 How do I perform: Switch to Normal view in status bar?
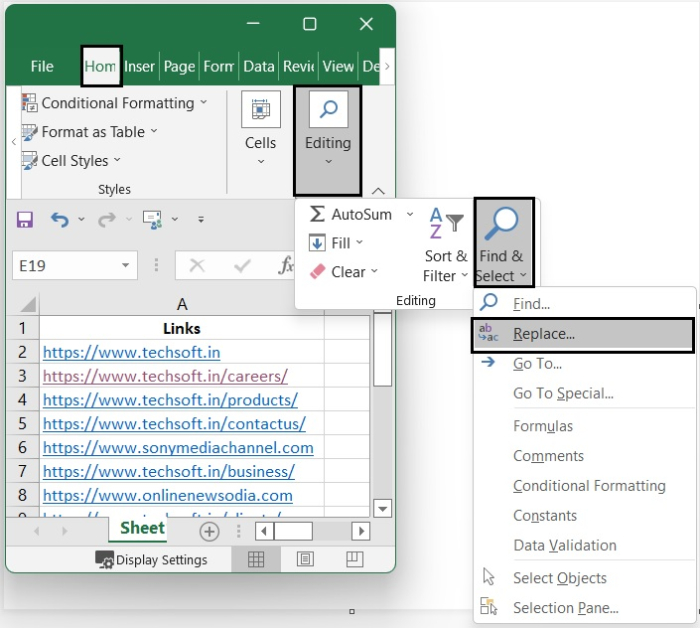[x=256, y=559]
